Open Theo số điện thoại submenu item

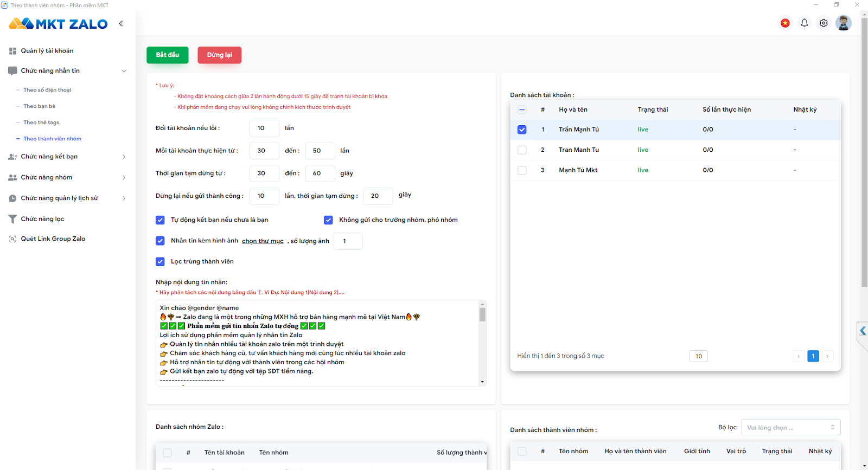(47, 90)
